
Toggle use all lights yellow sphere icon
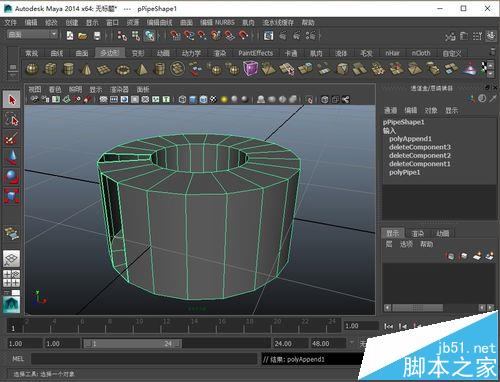[224, 99]
